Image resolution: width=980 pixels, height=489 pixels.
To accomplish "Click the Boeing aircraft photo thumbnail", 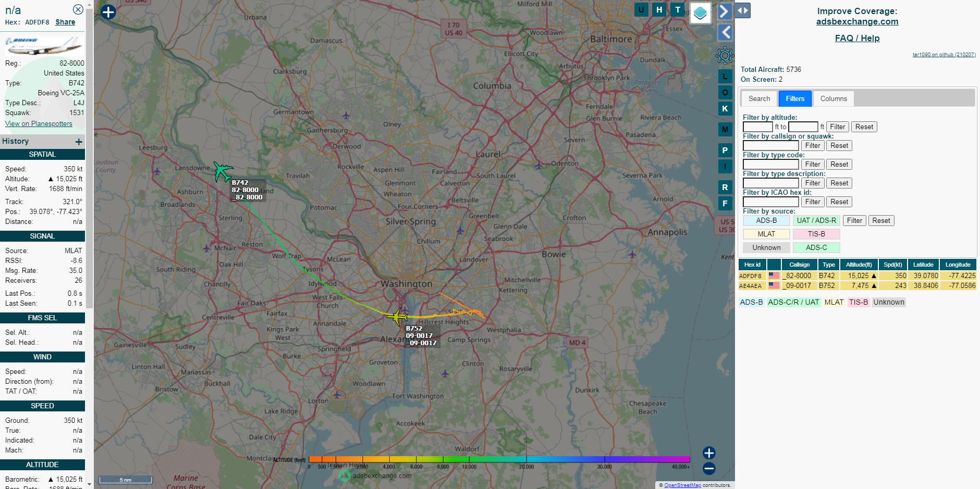I will point(44,45).
